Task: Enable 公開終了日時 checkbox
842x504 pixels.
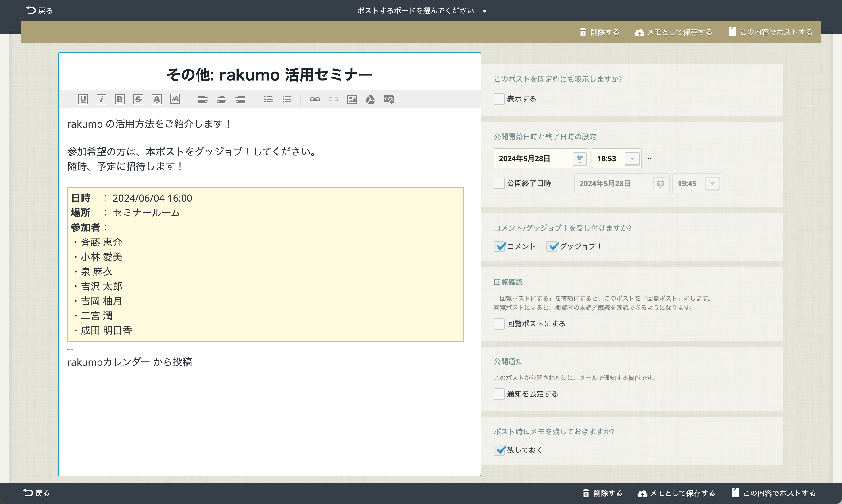Action: tap(499, 183)
